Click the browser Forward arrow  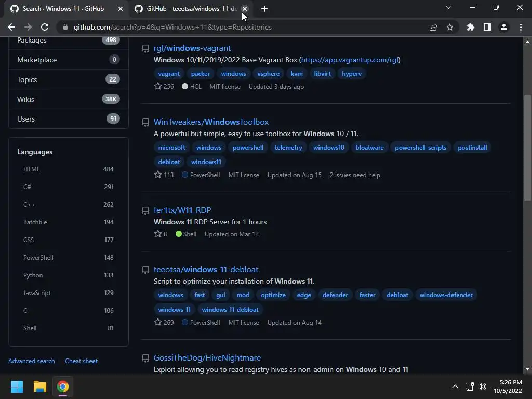28,27
